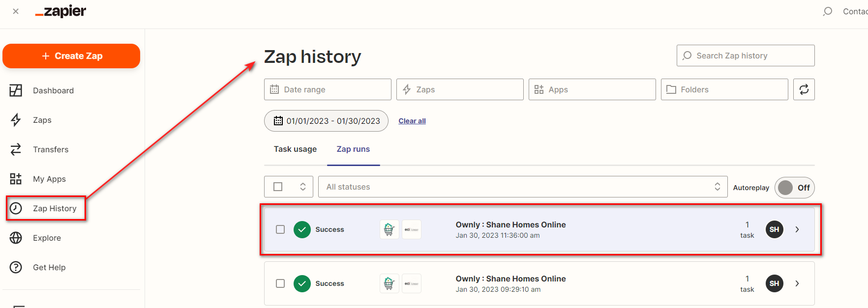Click the Zapier logo
Image resolution: width=868 pixels, height=308 pixels.
[x=60, y=11]
